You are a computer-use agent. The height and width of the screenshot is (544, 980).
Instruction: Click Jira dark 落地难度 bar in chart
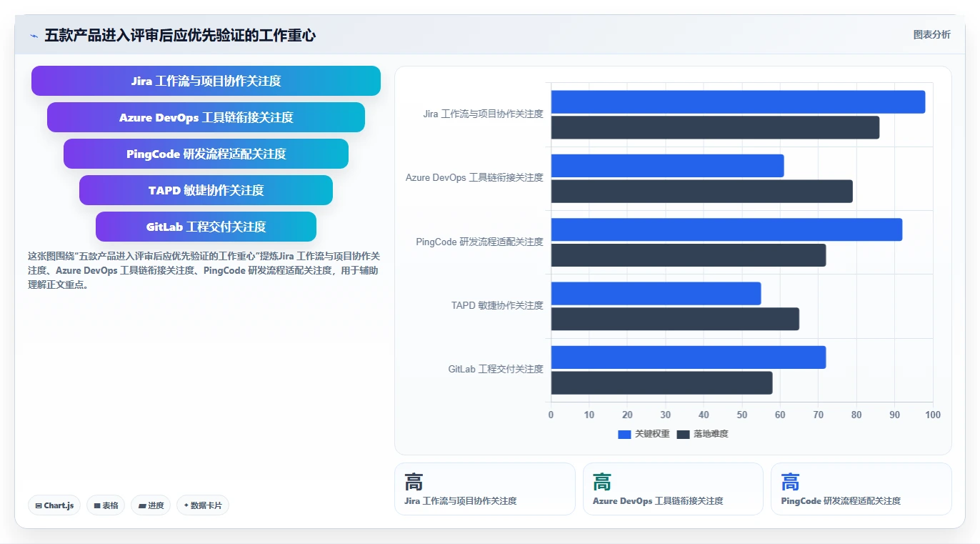pos(715,127)
